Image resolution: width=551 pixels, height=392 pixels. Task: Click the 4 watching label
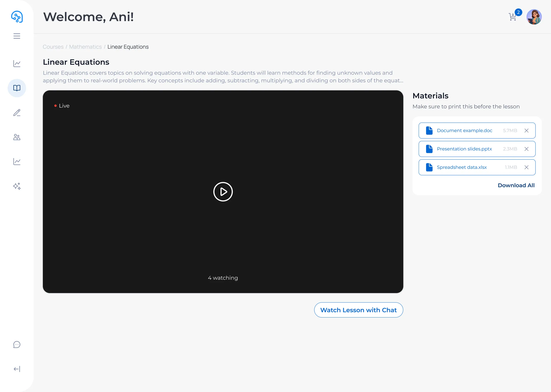click(223, 278)
